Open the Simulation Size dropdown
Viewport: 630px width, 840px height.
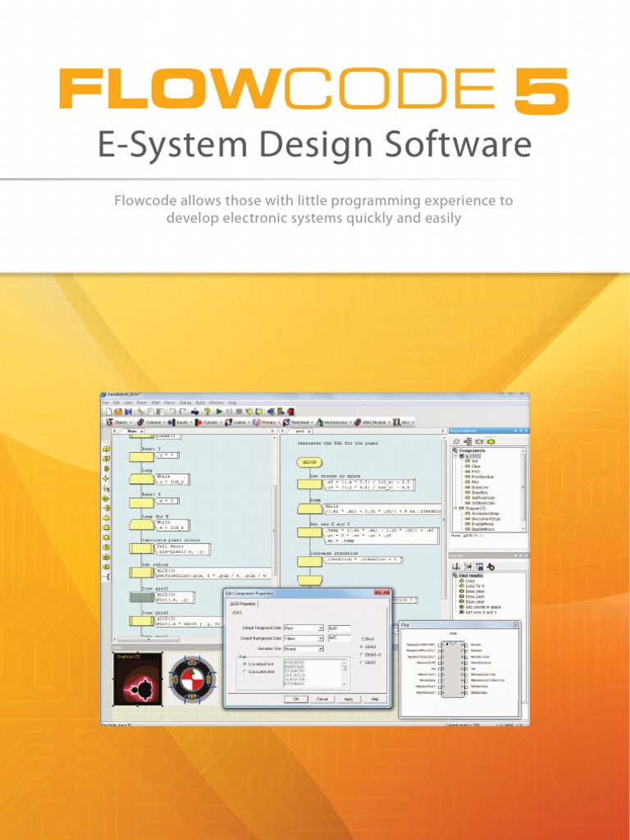[304, 649]
